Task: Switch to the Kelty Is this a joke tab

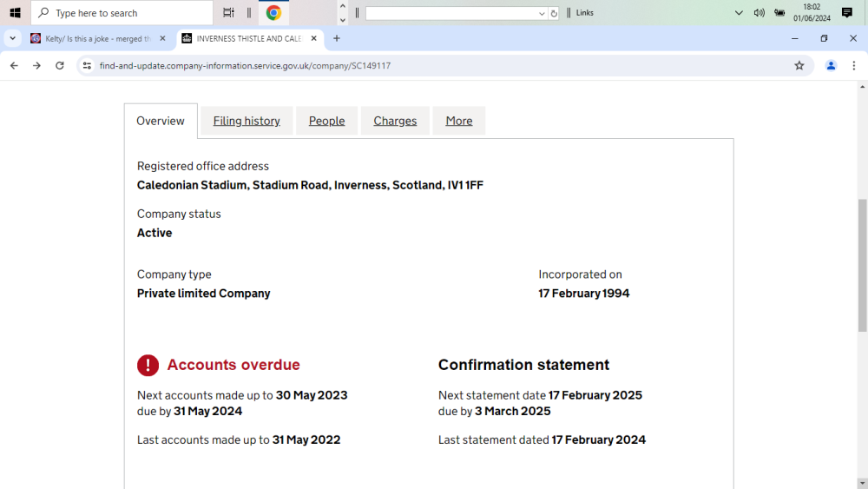Action: click(97, 38)
